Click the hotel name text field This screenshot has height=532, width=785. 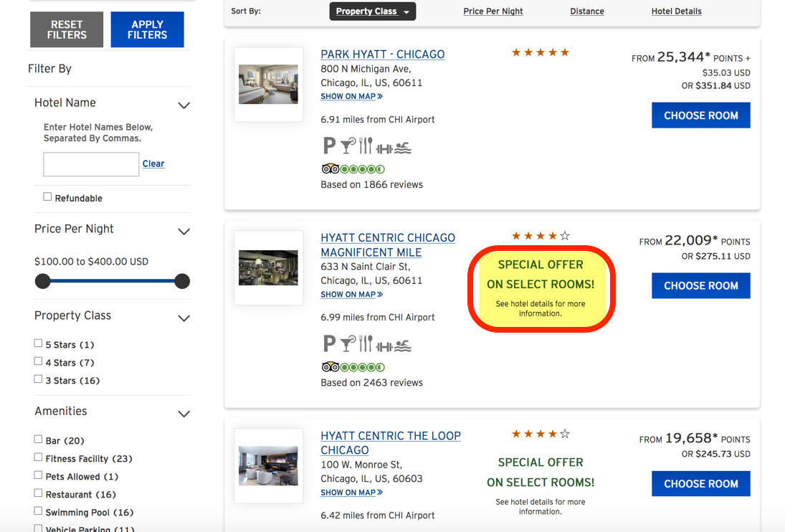coord(91,164)
